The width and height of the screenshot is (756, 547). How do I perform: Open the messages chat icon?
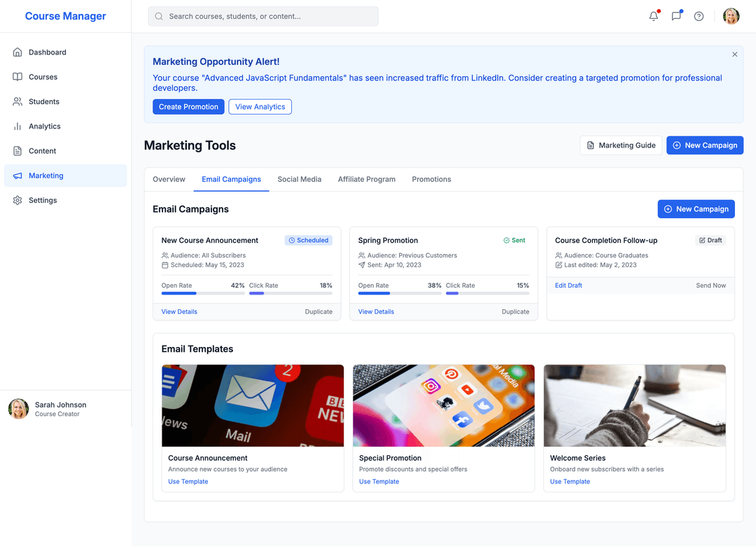[x=676, y=16]
